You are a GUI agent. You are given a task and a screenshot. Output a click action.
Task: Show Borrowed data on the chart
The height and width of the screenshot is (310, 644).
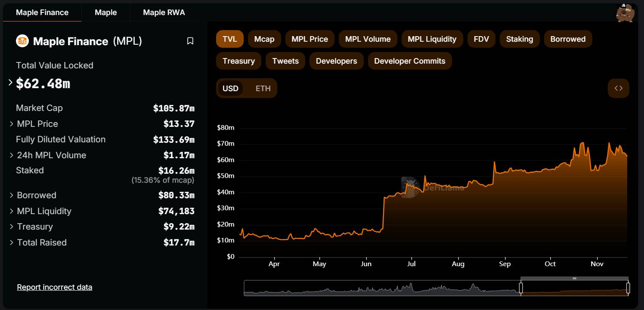tap(568, 39)
